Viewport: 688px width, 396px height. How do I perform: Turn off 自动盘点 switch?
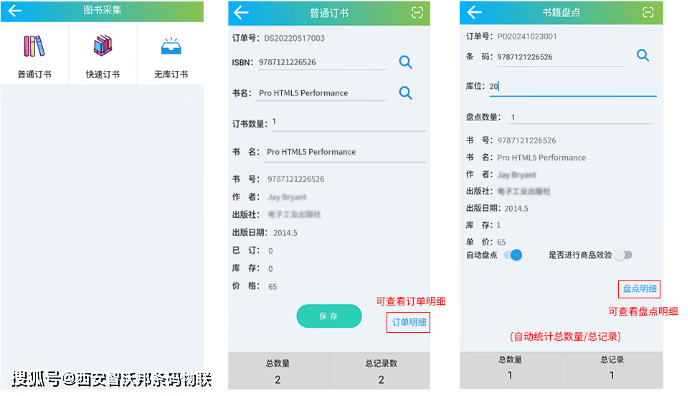click(x=513, y=255)
